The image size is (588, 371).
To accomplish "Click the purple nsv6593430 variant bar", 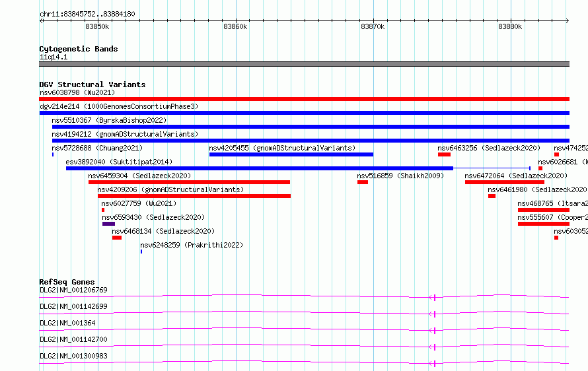I will [109, 224].
